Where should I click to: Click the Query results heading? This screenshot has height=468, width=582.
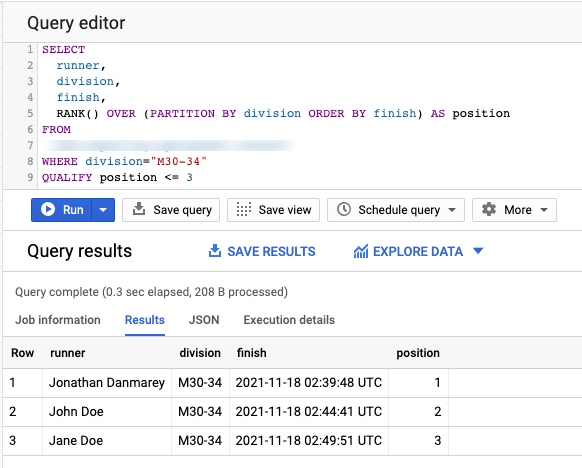[79, 251]
